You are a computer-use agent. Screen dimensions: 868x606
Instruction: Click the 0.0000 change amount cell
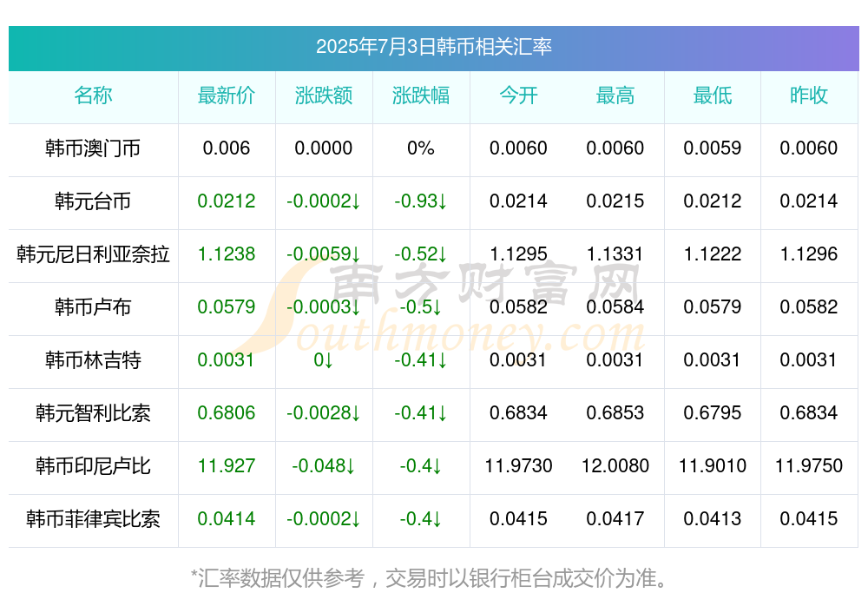coord(323,148)
